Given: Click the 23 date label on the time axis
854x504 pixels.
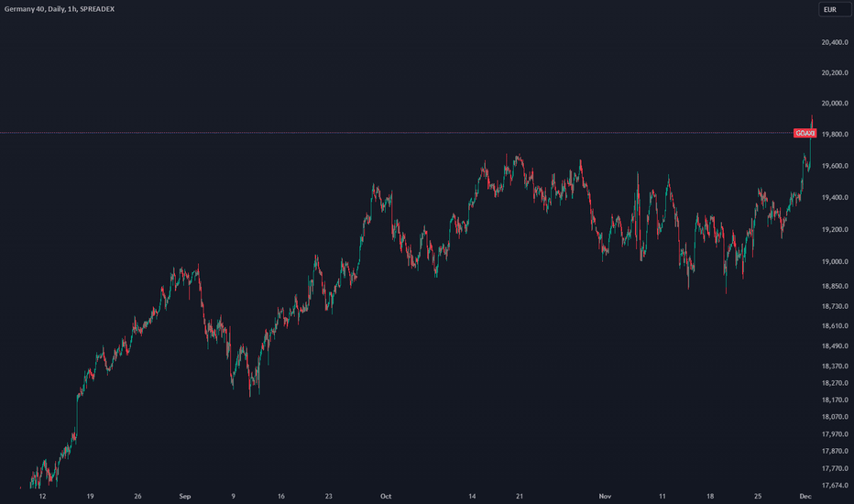Looking at the screenshot, I should (328, 497).
